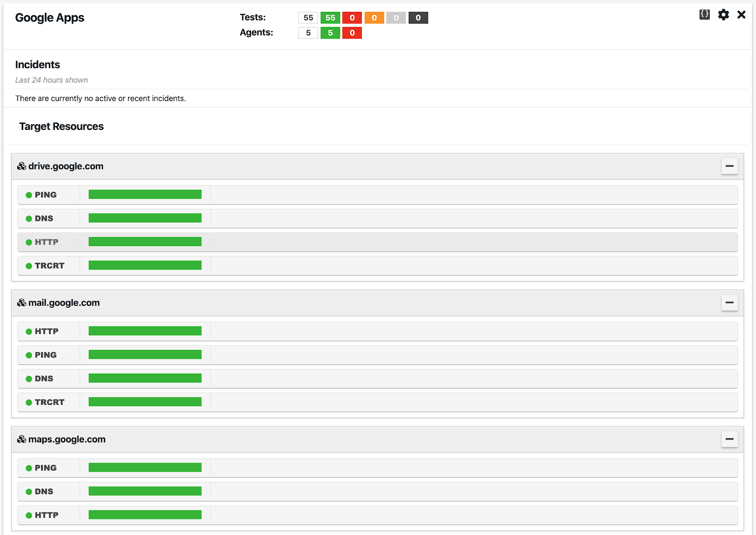Viewport: 756px width, 535px height.
Task: Collapse the mail.google.com section
Action: pyautogui.click(x=730, y=303)
